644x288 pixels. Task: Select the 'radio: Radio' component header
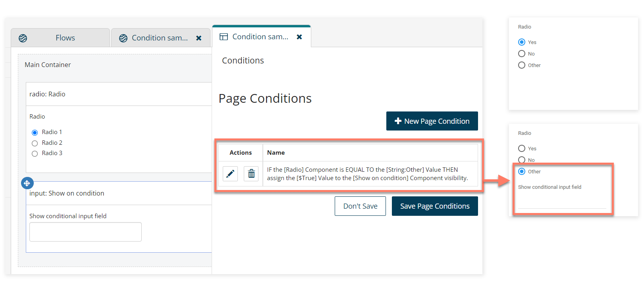coord(119,94)
